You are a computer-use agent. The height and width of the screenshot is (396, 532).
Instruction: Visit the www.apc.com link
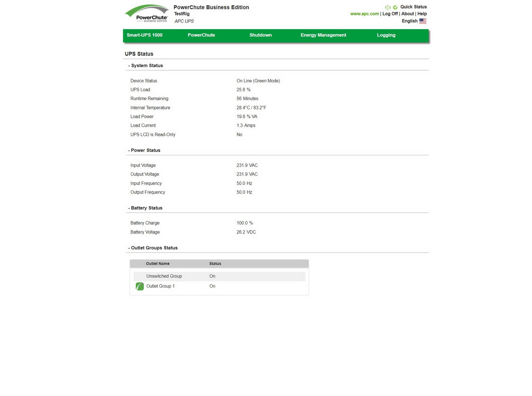coord(364,14)
